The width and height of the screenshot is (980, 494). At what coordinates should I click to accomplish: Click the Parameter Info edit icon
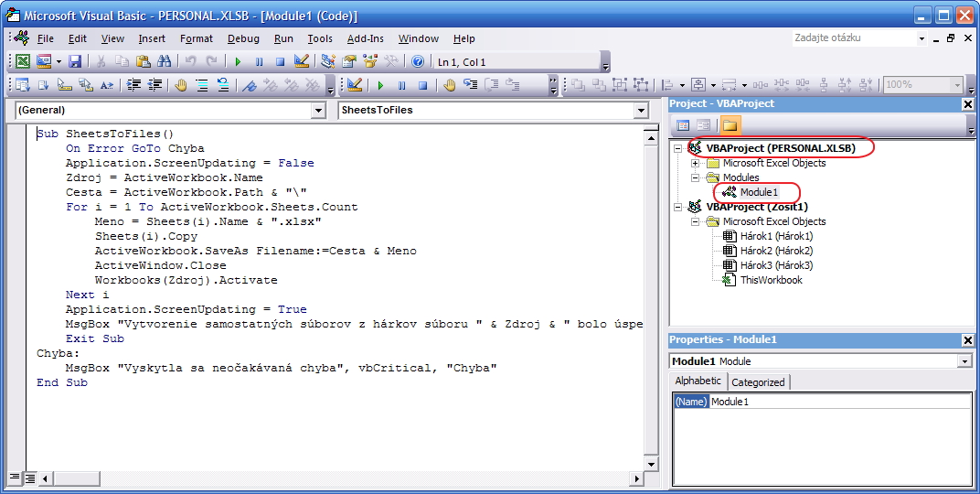(x=86, y=85)
